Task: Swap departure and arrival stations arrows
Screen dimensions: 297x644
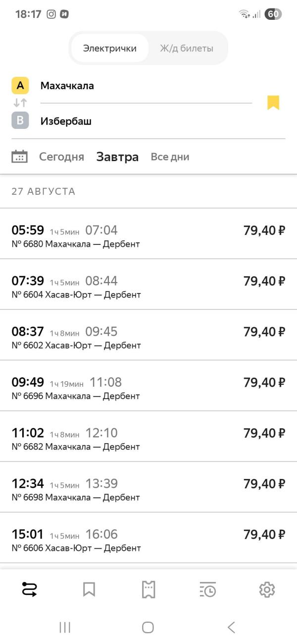Action: tap(20, 103)
